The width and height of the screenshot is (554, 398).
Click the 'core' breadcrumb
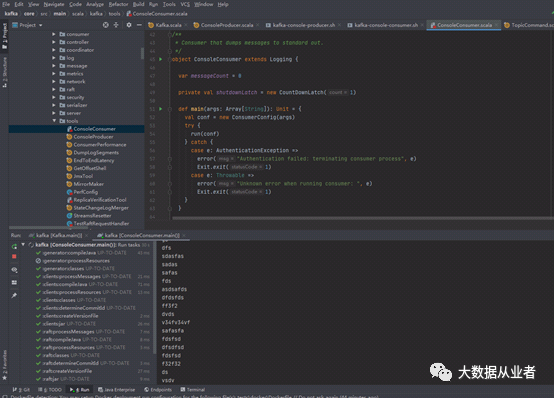(29, 14)
